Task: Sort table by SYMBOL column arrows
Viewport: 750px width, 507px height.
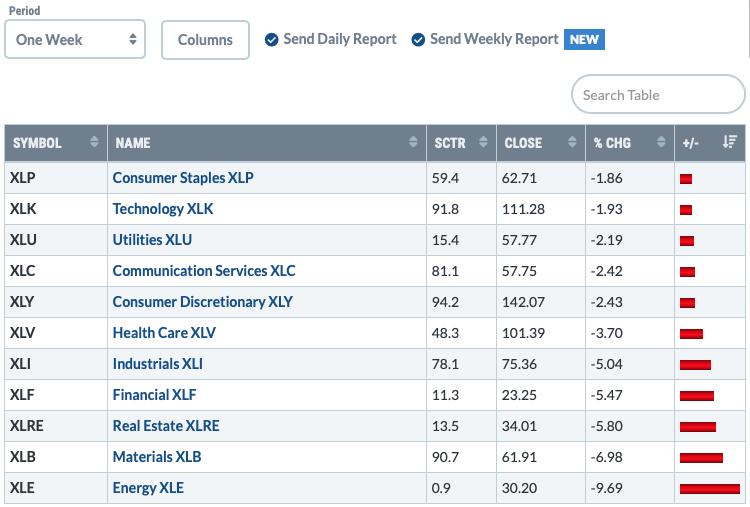Action: (94, 142)
